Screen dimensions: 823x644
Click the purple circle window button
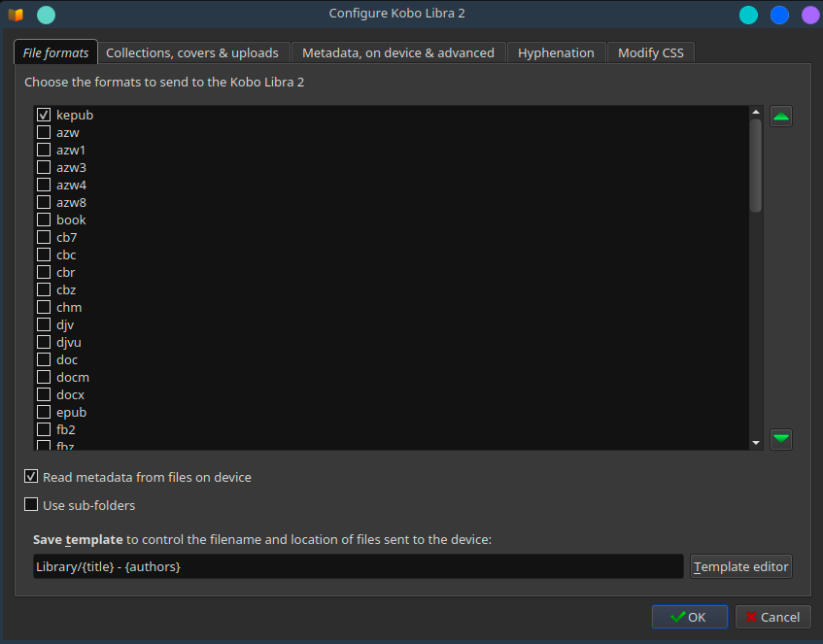tap(810, 15)
